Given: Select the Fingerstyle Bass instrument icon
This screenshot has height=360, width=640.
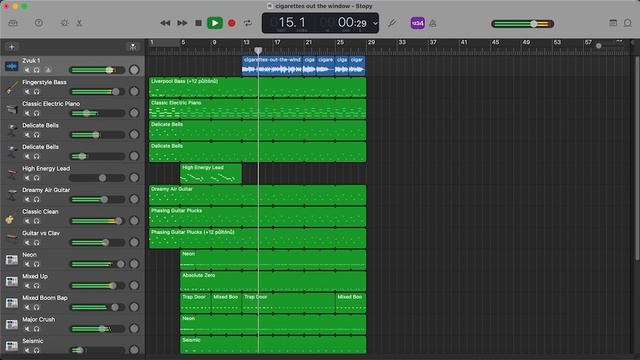Looking at the screenshot, I should 11,87.
